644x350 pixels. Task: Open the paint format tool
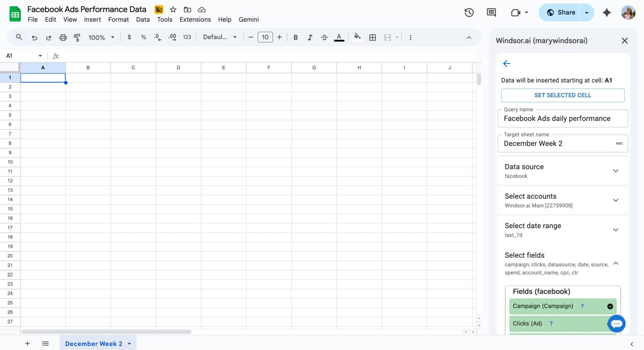tap(77, 37)
